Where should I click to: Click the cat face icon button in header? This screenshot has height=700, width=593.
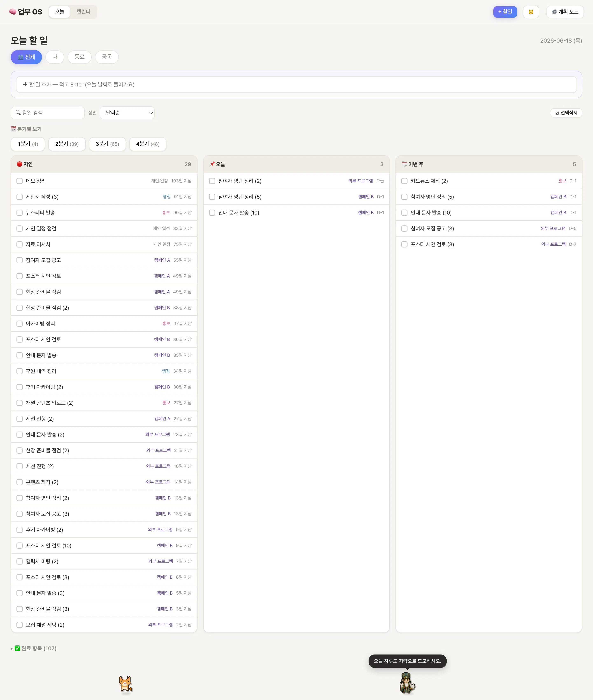pyautogui.click(x=531, y=12)
